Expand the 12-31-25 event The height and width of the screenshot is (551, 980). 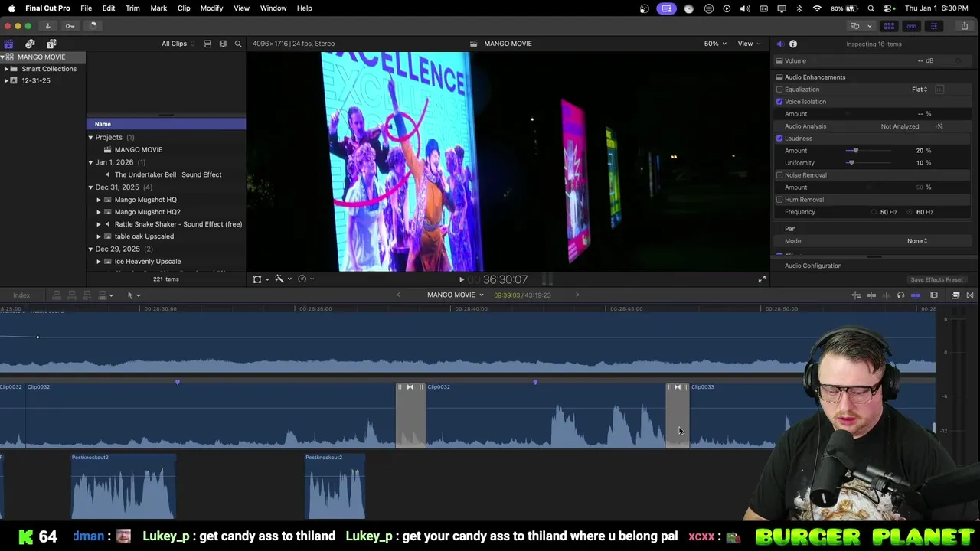pos(6,80)
